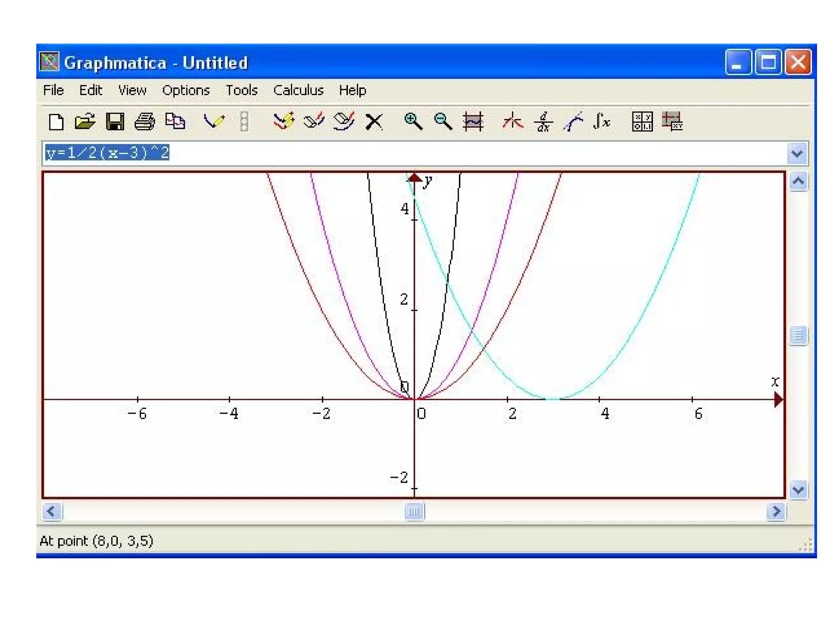Click the default grid range icon

pyautogui.click(x=473, y=122)
